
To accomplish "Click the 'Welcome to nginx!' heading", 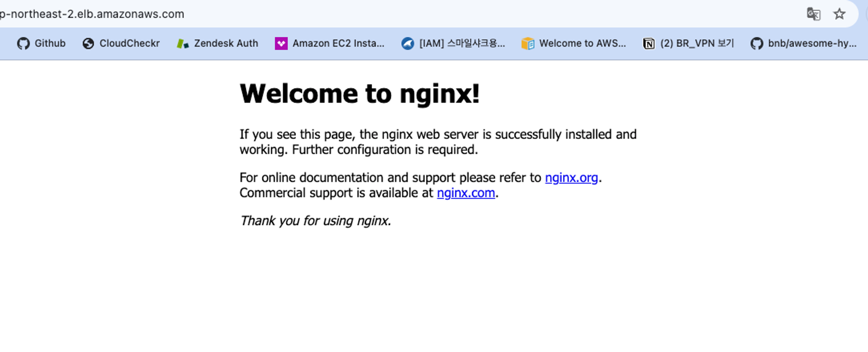I will (360, 93).
